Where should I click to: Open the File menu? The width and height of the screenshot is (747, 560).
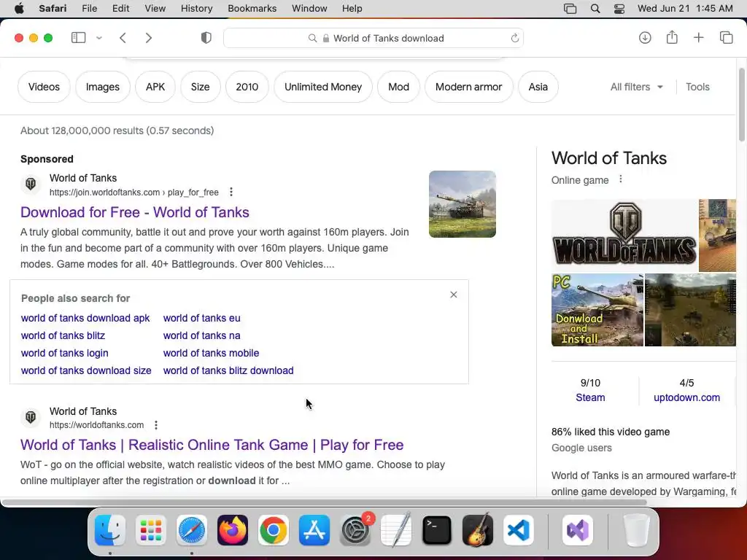(x=90, y=9)
